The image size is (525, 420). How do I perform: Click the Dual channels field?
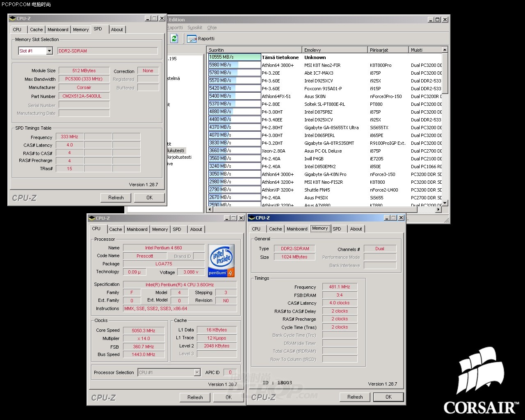pyautogui.click(x=380, y=249)
